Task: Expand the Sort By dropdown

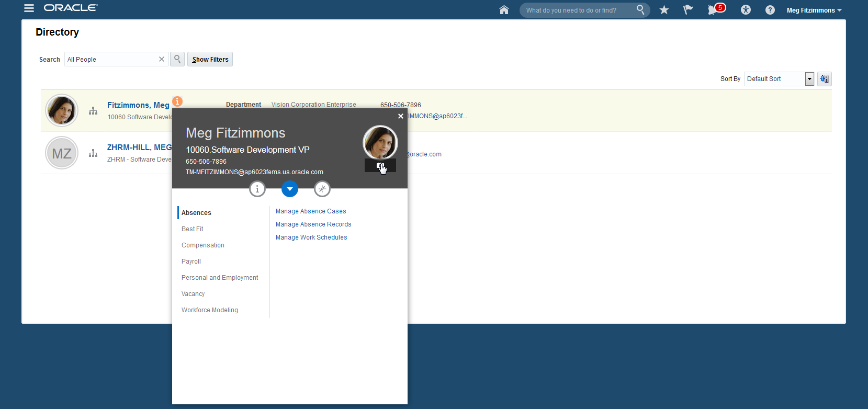Action: pos(809,79)
